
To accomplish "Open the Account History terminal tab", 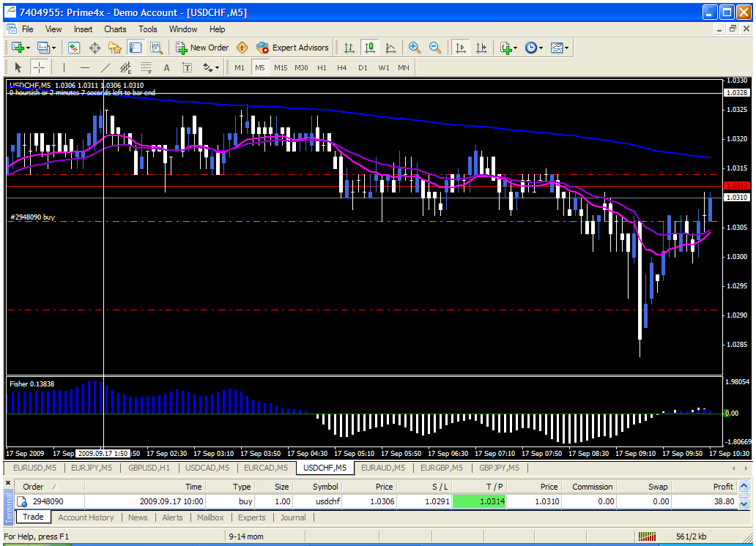I will (x=86, y=517).
